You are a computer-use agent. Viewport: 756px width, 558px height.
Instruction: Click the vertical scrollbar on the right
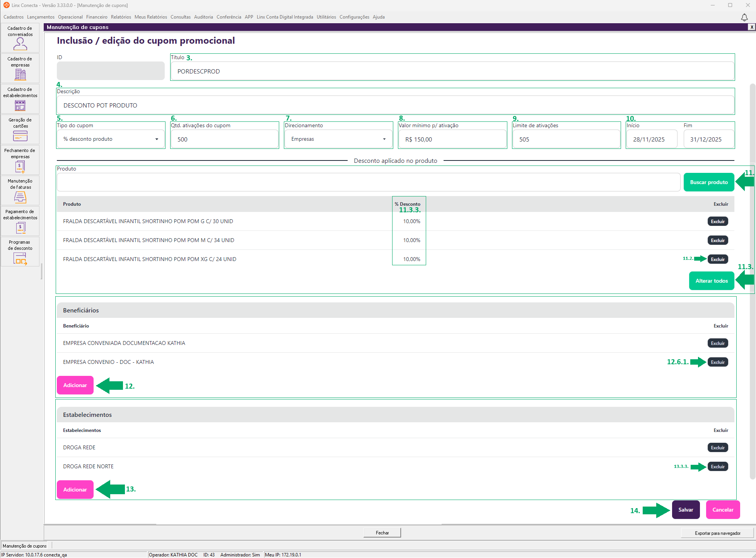click(752, 271)
